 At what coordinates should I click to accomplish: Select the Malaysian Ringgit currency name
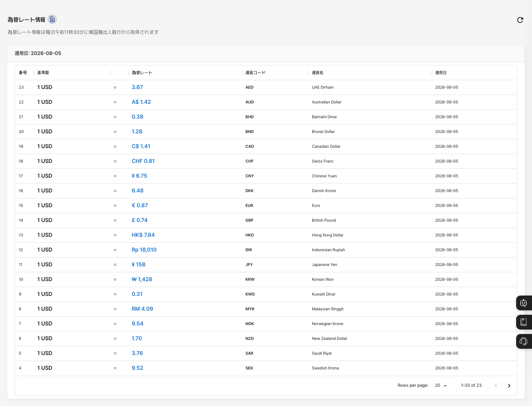coord(328,309)
